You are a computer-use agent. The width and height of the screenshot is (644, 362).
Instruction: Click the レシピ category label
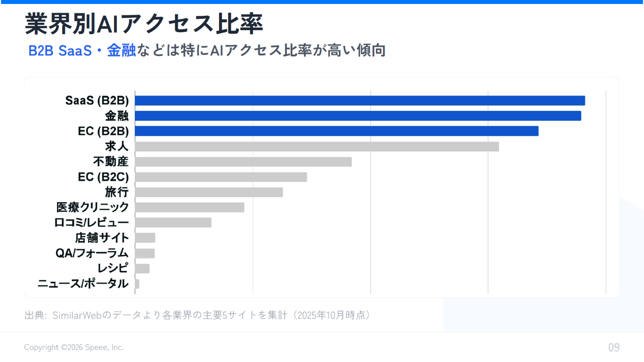pyautogui.click(x=113, y=268)
